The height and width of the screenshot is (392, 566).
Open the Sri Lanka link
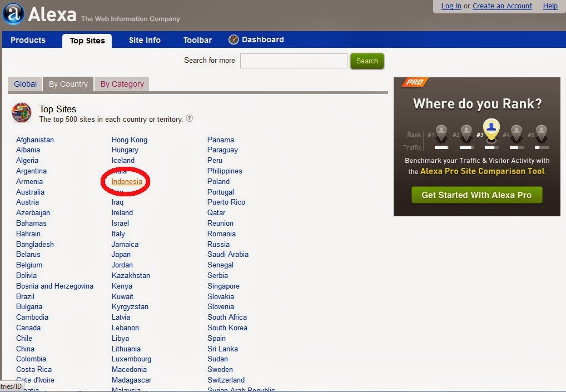(x=222, y=349)
